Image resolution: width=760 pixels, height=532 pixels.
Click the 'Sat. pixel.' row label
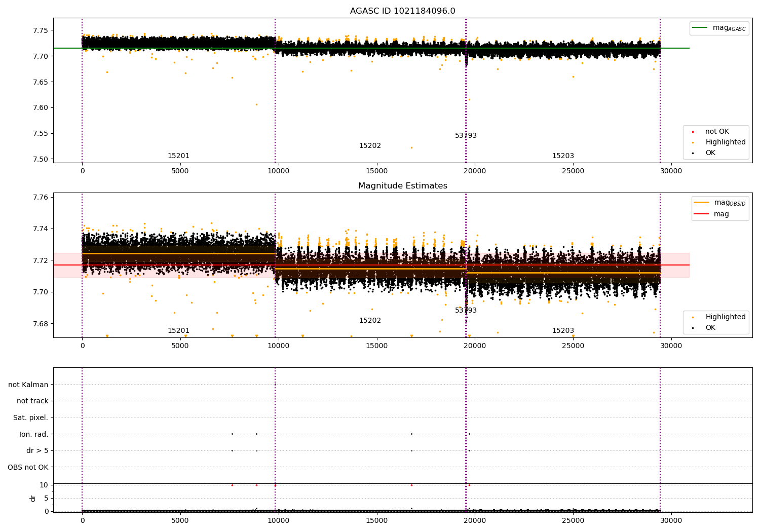(x=31, y=418)
